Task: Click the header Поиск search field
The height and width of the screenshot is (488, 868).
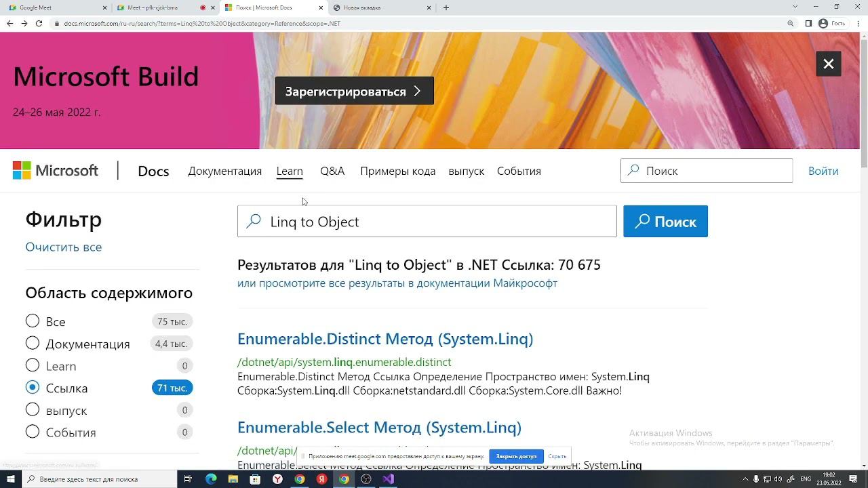Action: pos(707,171)
